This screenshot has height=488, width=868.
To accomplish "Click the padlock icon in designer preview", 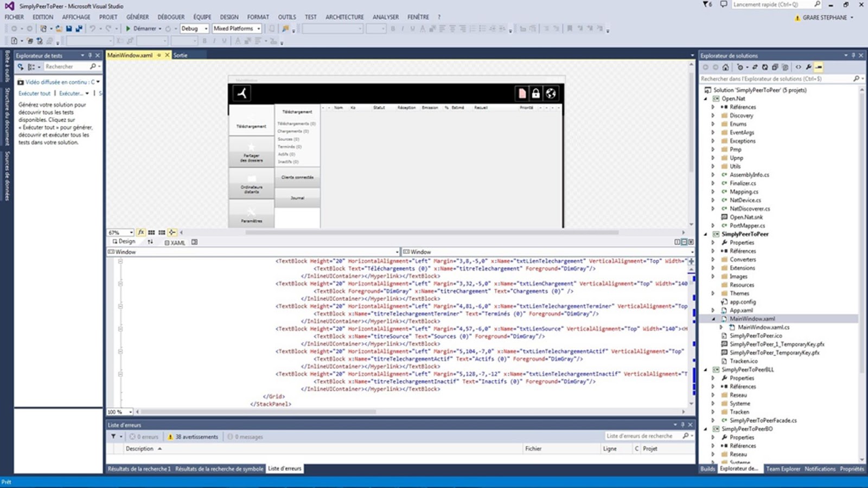I will [536, 93].
